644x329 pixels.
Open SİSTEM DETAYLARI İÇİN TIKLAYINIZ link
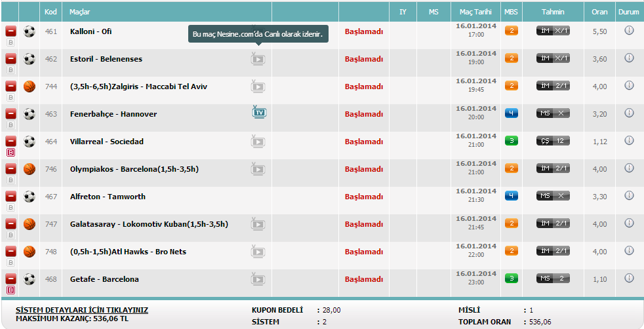82,309
